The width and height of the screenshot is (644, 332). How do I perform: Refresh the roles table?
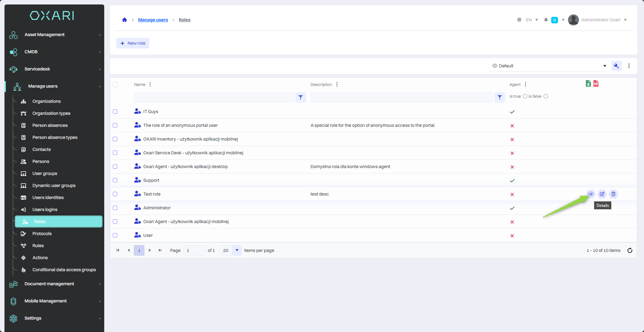630,250
